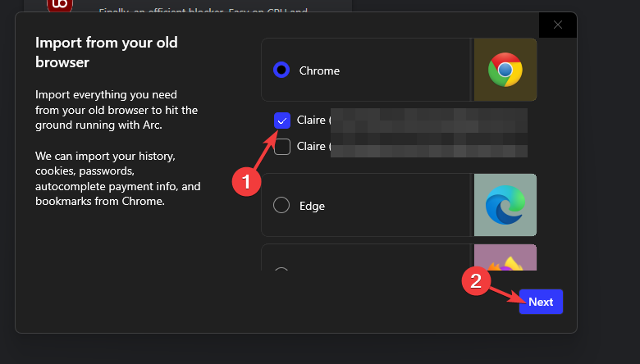The width and height of the screenshot is (640, 364).
Task: Close the import dialog
Action: 558,25
